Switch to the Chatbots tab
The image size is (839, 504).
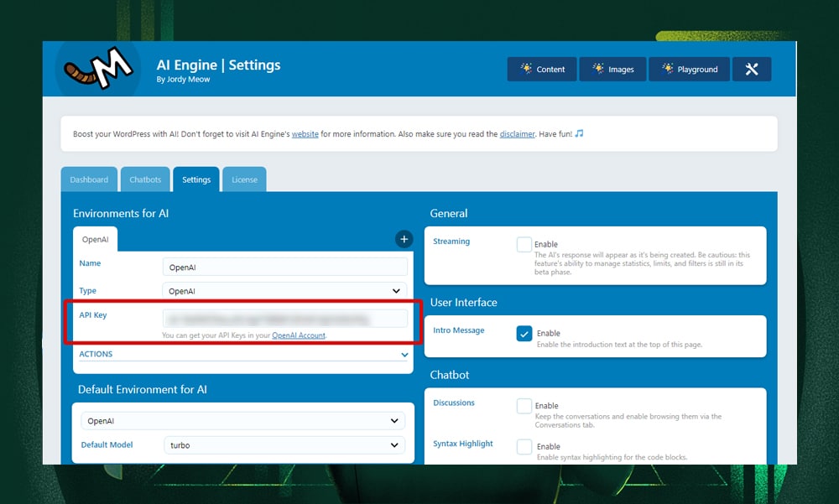click(x=145, y=179)
